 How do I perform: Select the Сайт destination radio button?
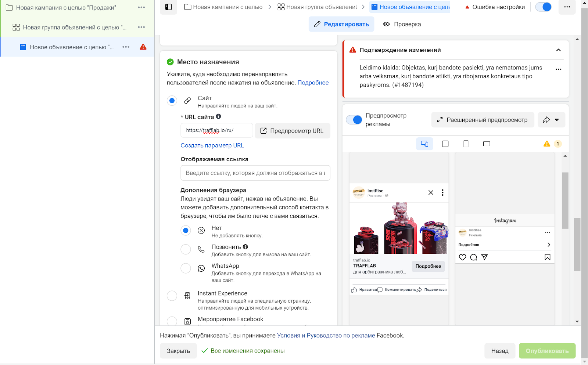(x=172, y=101)
